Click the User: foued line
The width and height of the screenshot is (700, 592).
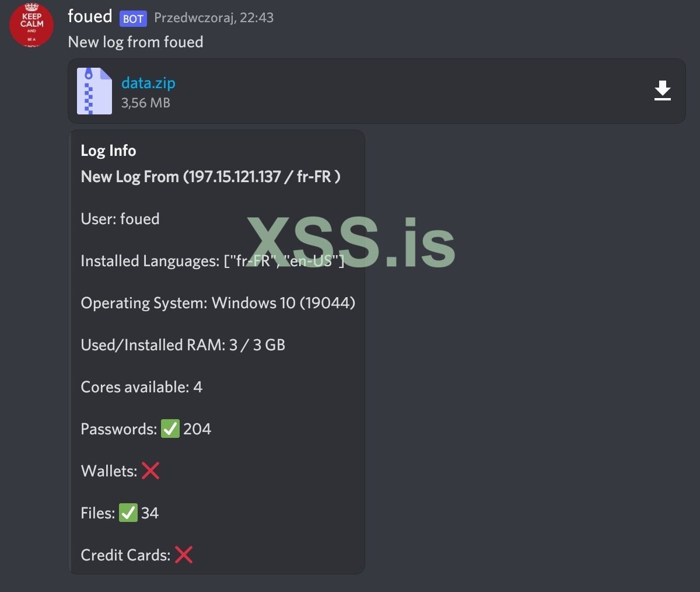(x=120, y=219)
